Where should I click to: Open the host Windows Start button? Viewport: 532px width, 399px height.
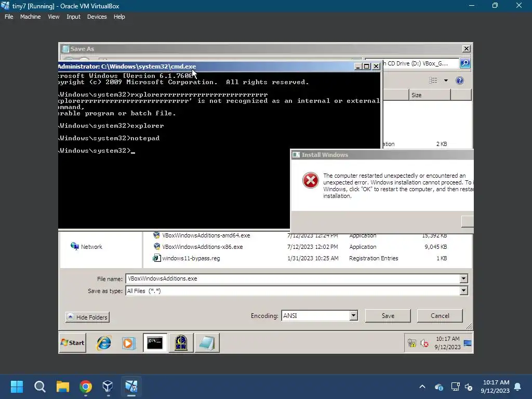(x=17, y=387)
